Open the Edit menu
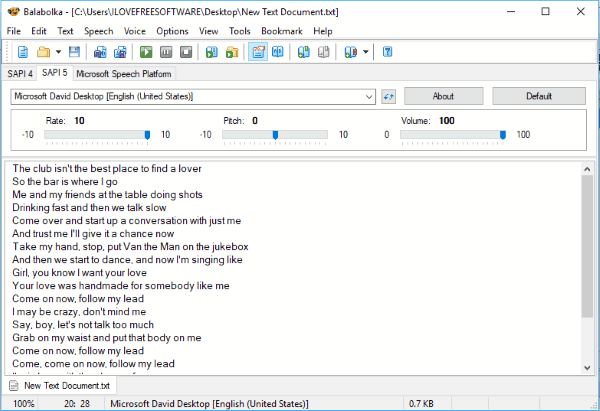Viewport: 600px width, 411px height. click(x=39, y=31)
